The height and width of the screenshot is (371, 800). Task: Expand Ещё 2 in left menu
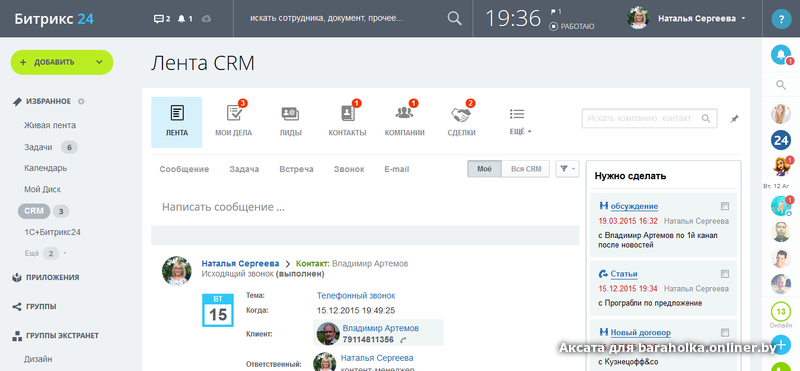45,253
